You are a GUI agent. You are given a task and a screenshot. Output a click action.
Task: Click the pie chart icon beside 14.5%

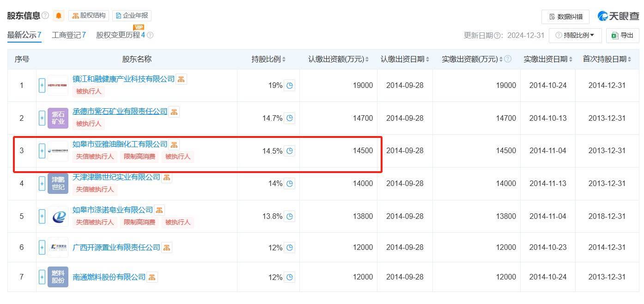pos(290,151)
